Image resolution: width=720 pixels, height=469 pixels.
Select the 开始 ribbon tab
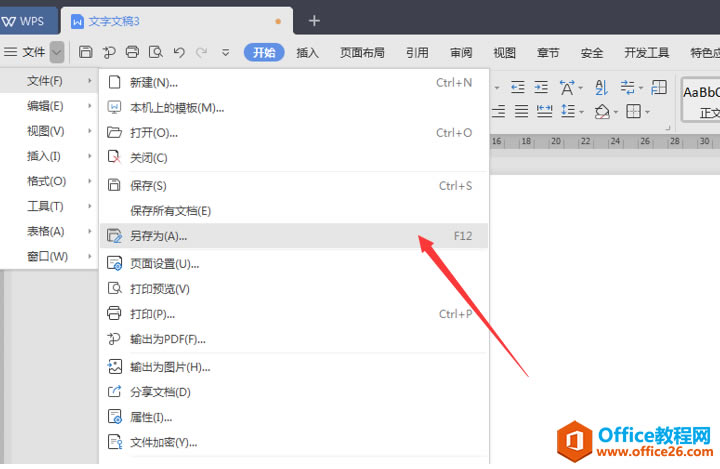click(x=264, y=52)
